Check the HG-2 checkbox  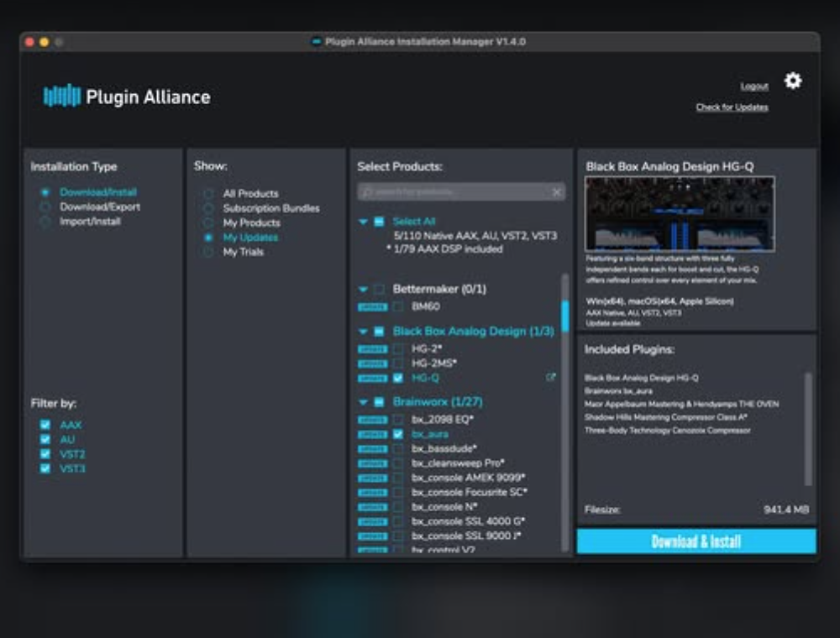tap(398, 349)
